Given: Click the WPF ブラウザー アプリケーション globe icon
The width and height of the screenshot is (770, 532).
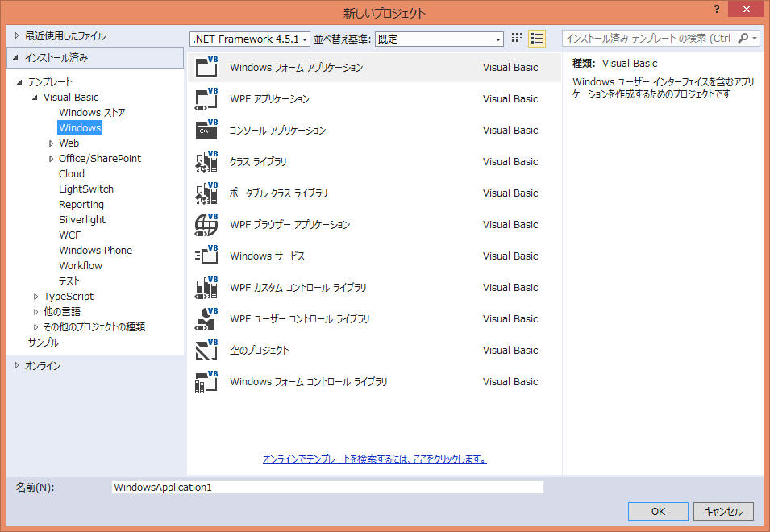Looking at the screenshot, I should click(x=206, y=224).
